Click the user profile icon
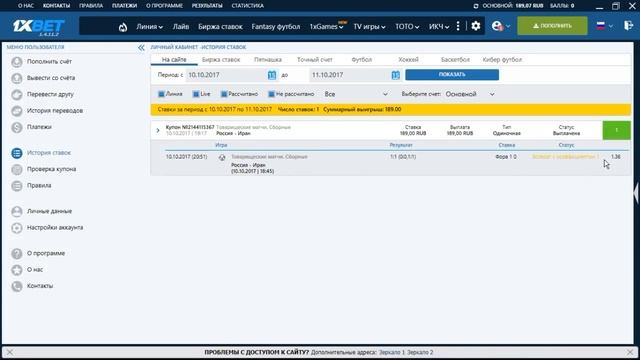The width and height of the screenshot is (640, 360). pyautogui.click(x=497, y=26)
